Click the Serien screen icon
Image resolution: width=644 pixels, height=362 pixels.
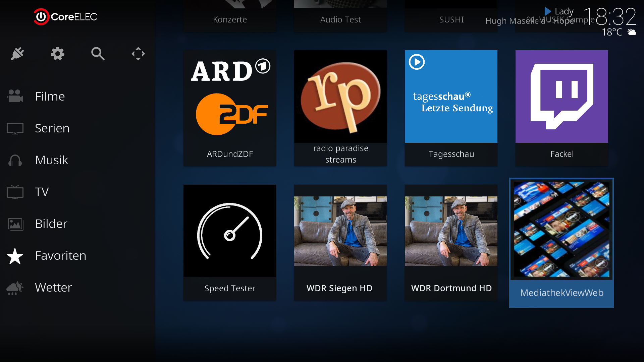click(15, 128)
